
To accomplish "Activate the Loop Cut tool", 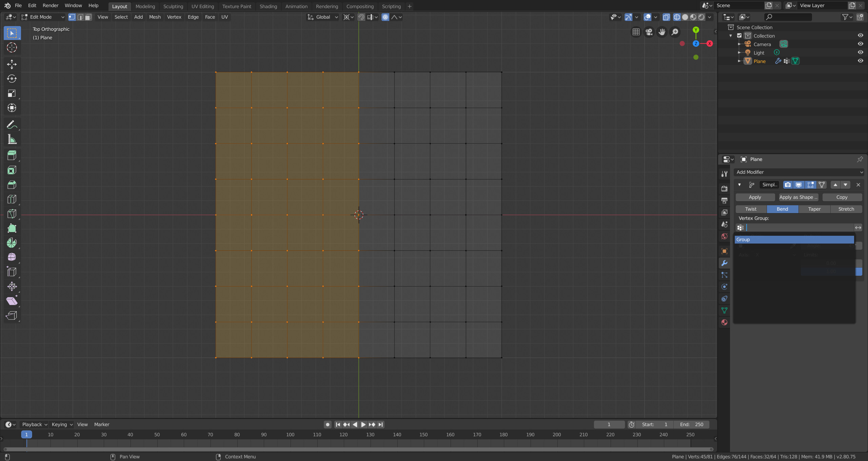I will point(12,199).
